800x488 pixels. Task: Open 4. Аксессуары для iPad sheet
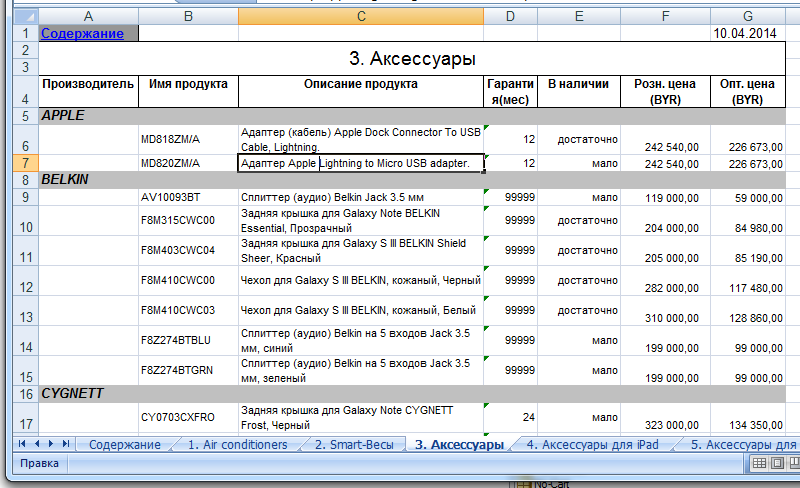coord(592,445)
